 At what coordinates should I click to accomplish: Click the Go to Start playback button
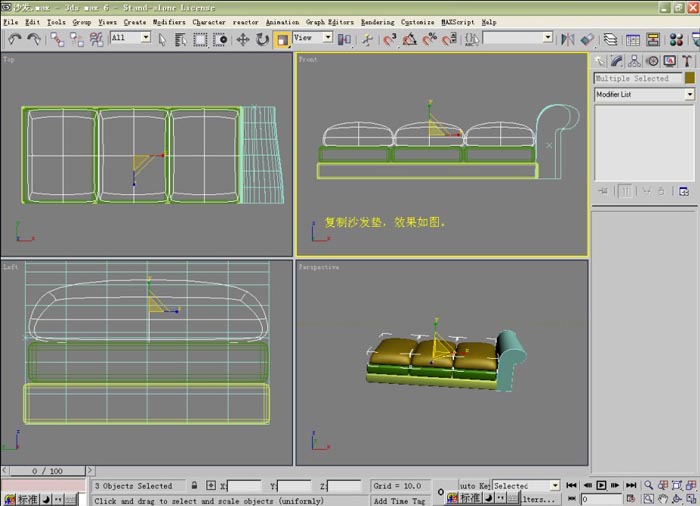(x=571, y=485)
